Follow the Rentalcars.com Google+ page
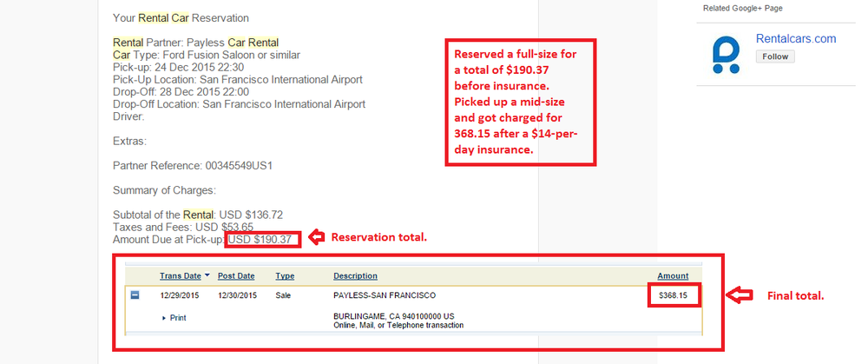Screen dimensions: 868x364 [x=775, y=56]
